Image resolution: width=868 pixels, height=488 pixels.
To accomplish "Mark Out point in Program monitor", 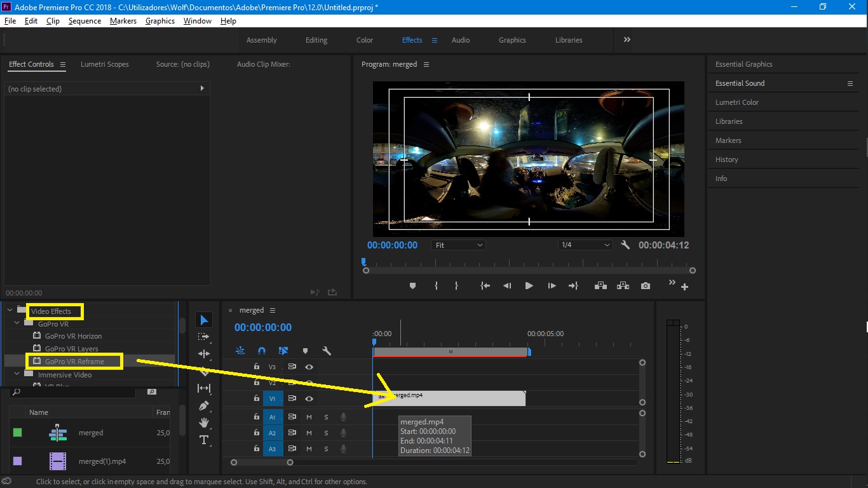I will tap(456, 286).
